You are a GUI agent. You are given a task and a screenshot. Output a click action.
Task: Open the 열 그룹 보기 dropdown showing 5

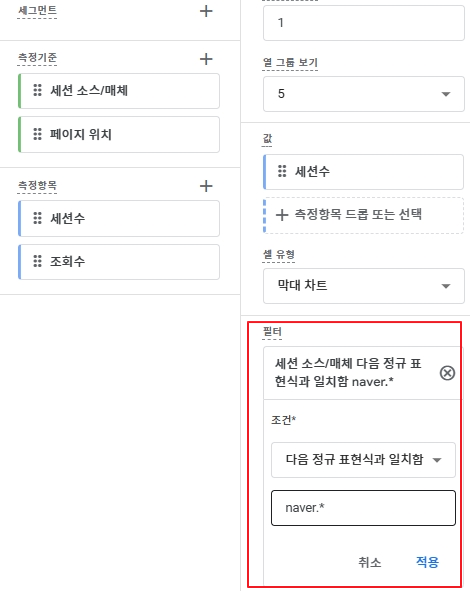364,94
